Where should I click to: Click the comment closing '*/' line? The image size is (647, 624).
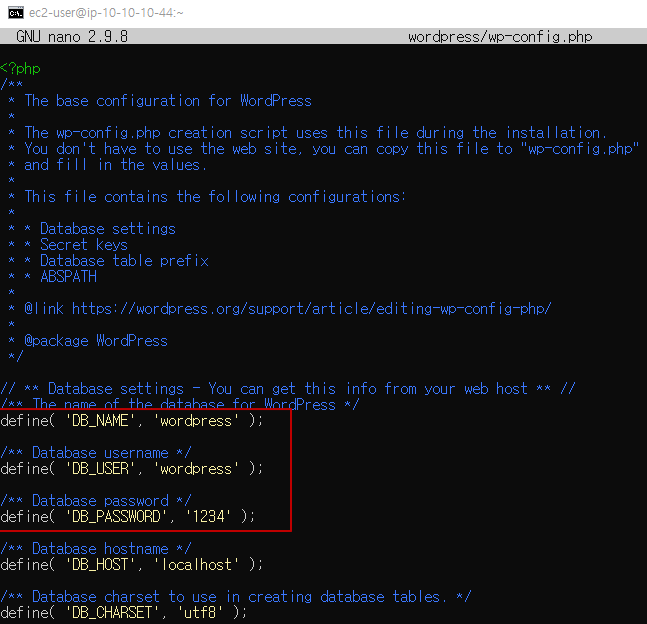[x=16, y=356]
